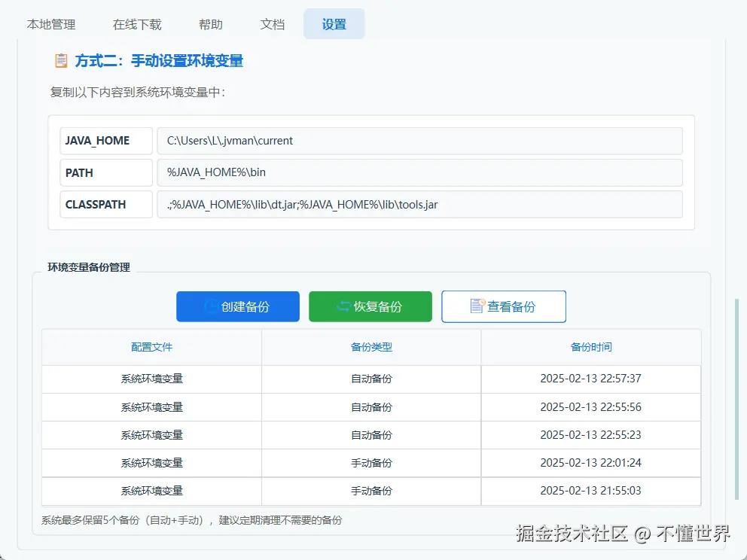
Task: Click 手动备份 in the 21:55:03 row
Action: (x=371, y=491)
